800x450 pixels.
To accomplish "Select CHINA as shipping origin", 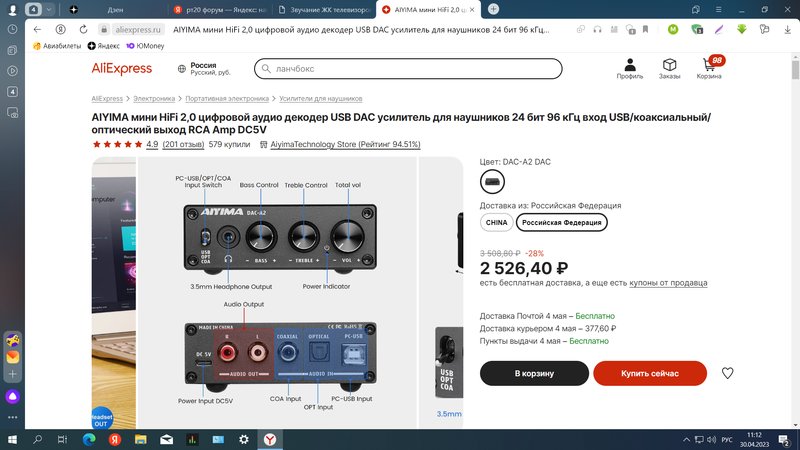I will [x=496, y=222].
